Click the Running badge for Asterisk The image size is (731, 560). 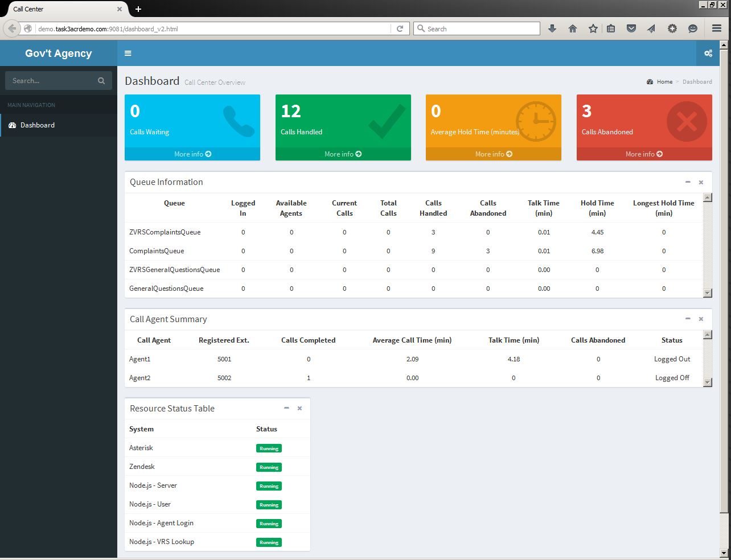269,448
